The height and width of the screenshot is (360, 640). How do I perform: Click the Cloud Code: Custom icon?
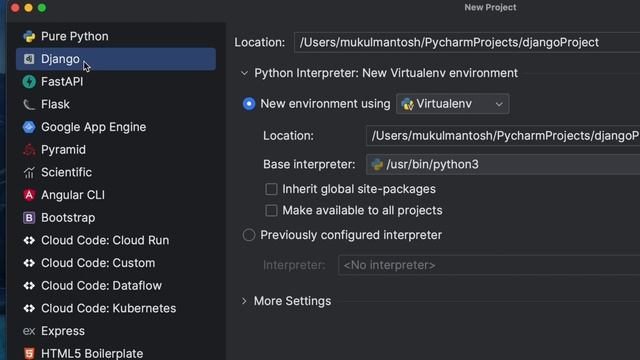click(x=29, y=263)
